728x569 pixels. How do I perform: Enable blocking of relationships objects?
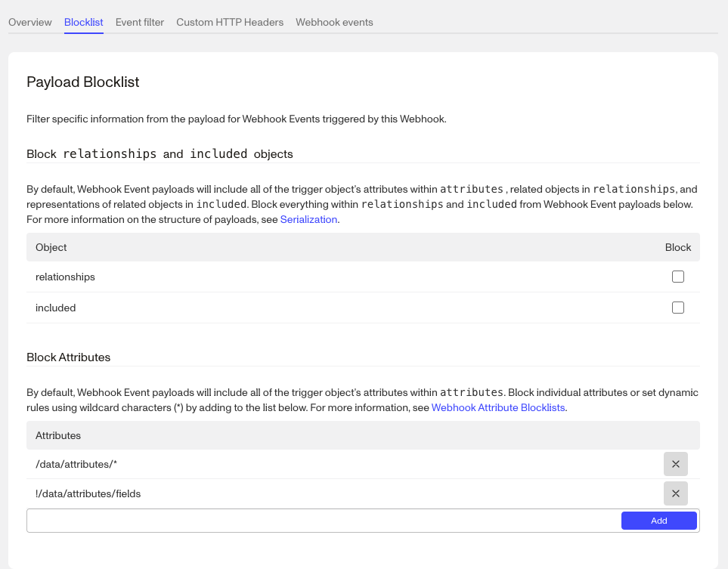(677, 277)
